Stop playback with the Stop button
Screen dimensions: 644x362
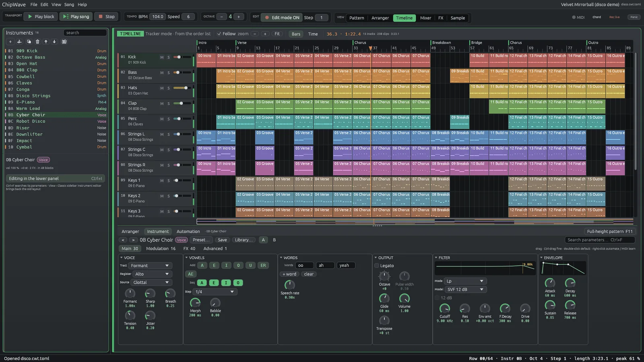click(106, 16)
